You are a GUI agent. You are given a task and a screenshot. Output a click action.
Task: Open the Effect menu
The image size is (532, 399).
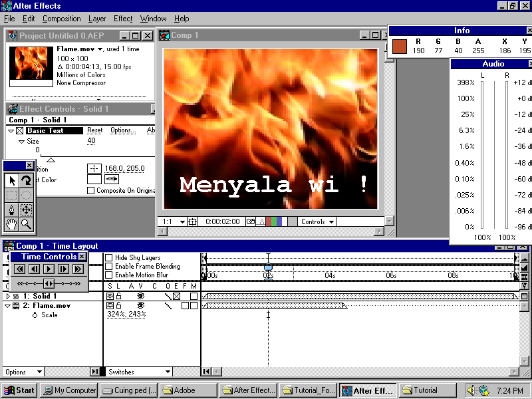[x=123, y=19]
